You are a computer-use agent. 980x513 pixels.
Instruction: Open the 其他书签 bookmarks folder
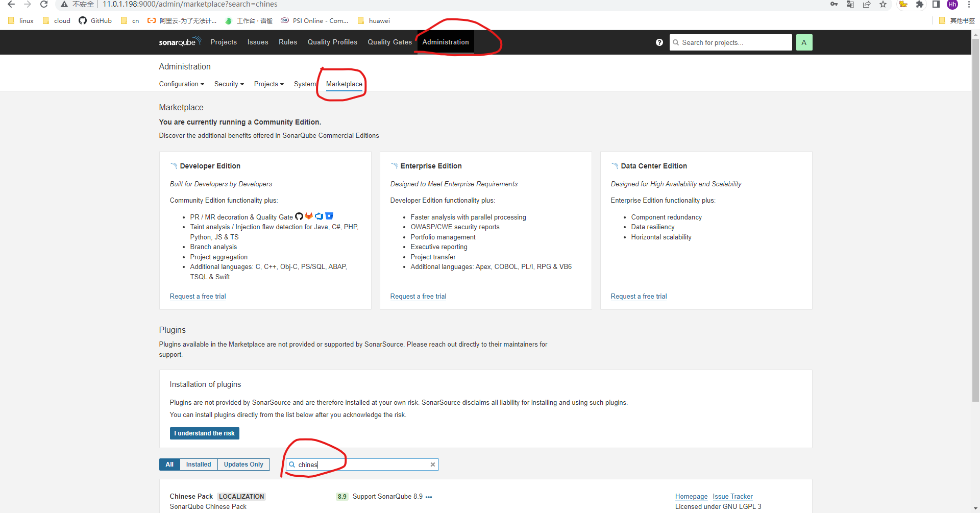point(957,20)
